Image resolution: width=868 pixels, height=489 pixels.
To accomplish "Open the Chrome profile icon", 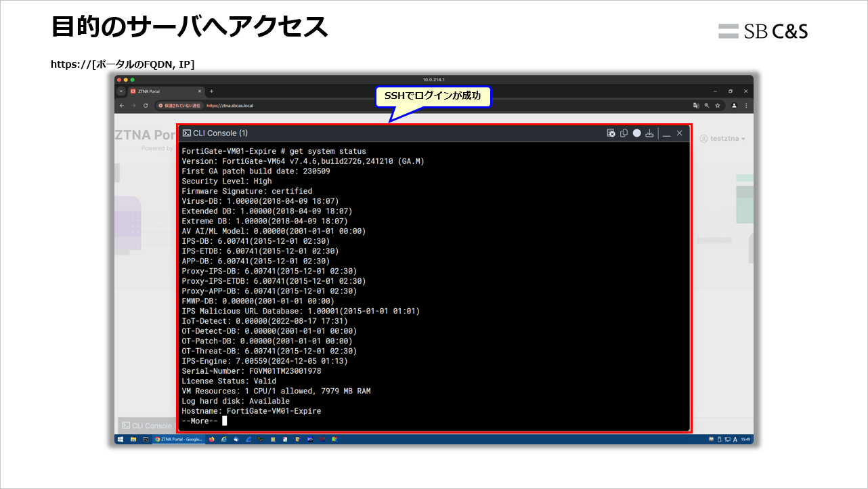I will [x=734, y=106].
